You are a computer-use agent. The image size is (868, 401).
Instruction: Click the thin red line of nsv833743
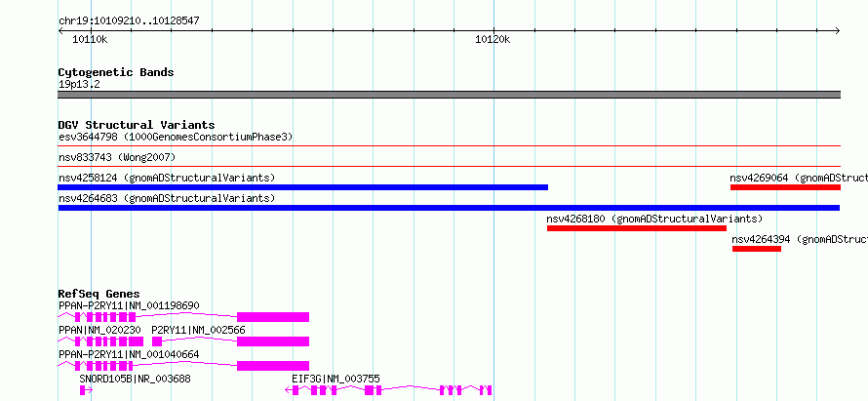tap(449, 166)
